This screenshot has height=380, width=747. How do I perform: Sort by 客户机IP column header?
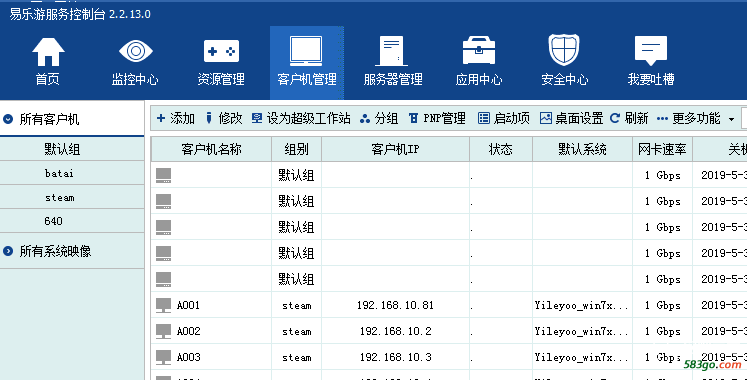pyautogui.click(x=395, y=150)
